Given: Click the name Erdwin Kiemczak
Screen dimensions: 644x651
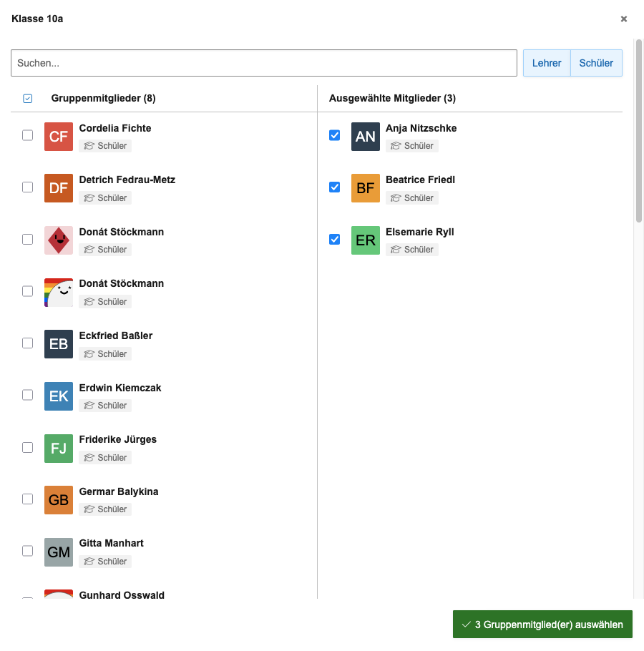Looking at the screenshot, I should (120, 388).
